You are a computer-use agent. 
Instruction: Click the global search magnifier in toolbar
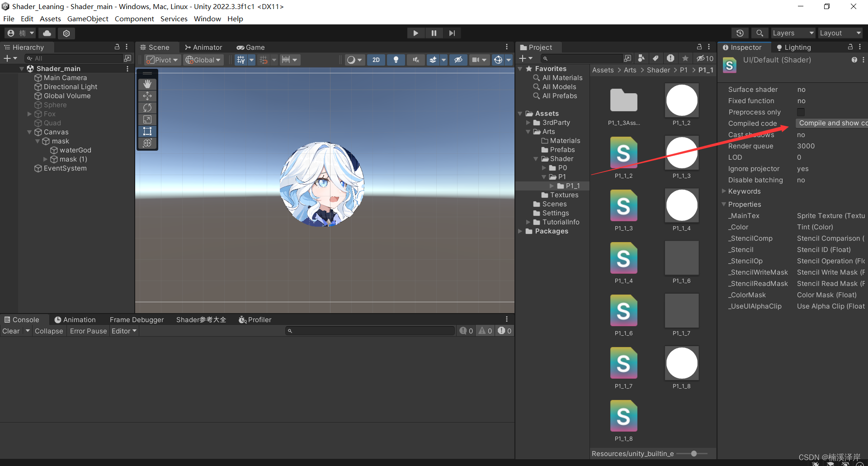759,33
